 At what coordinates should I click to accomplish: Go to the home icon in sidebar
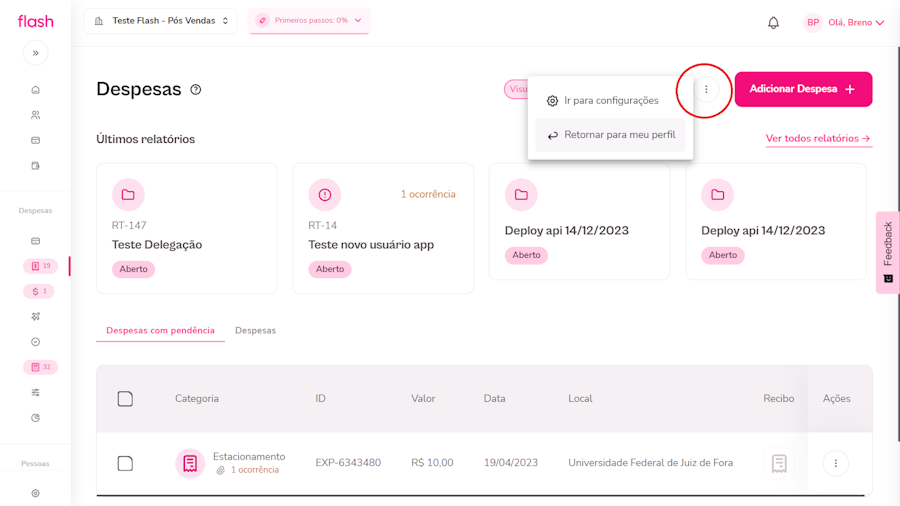(35, 90)
